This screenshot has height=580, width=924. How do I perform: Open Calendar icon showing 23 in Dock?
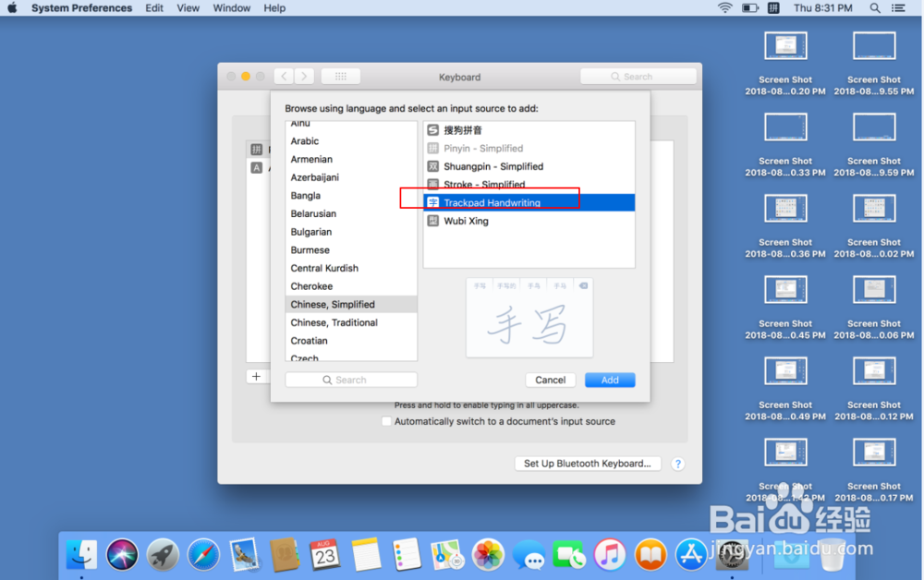pyautogui.click(x=325, y=554)
